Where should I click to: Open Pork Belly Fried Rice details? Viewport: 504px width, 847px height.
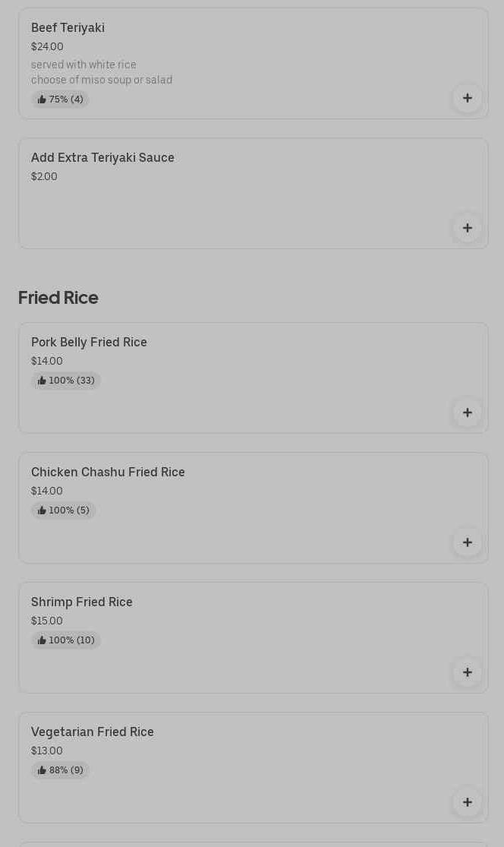pos(89,343)
